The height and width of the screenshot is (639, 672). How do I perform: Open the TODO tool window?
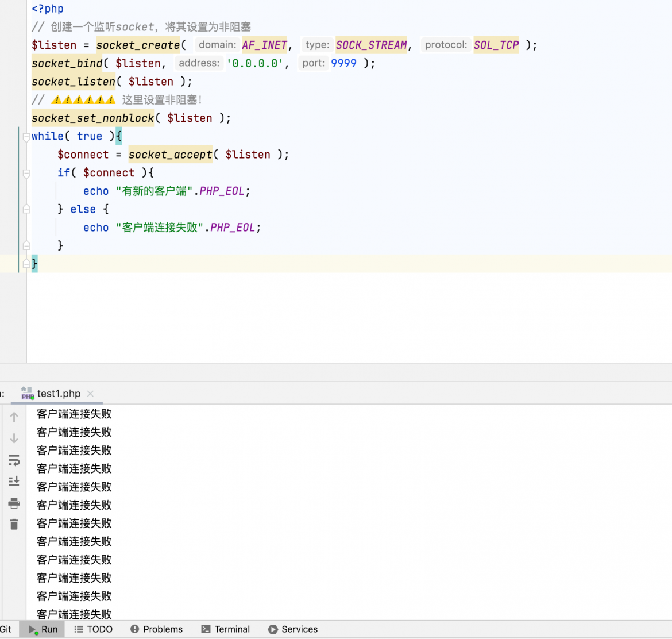tap(94, 629)
